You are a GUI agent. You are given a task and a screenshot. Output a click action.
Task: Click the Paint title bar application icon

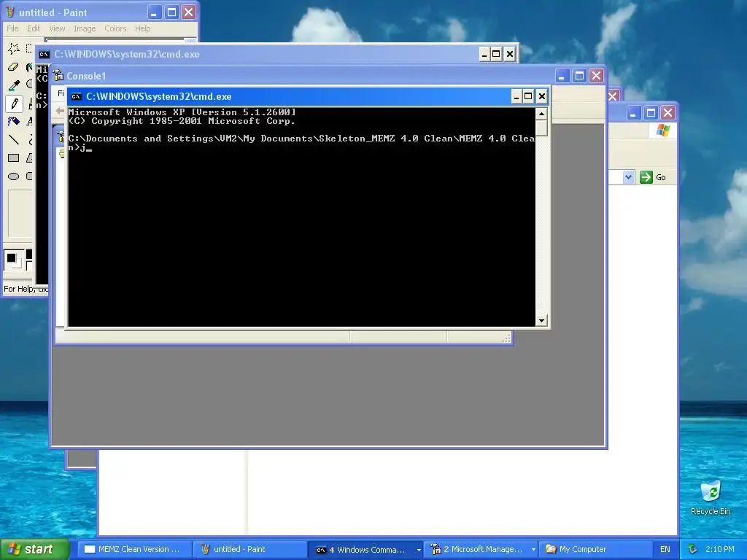(10, 12)
